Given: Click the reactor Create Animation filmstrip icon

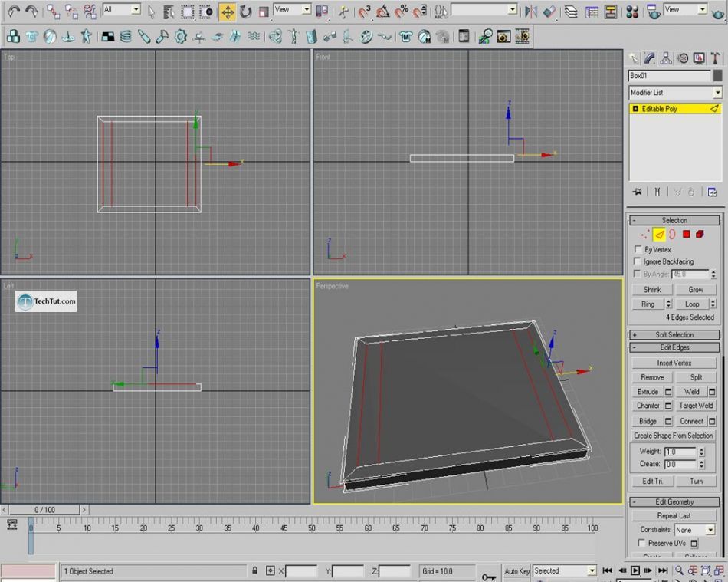Looking at the screenshot, I should (523, 36).
